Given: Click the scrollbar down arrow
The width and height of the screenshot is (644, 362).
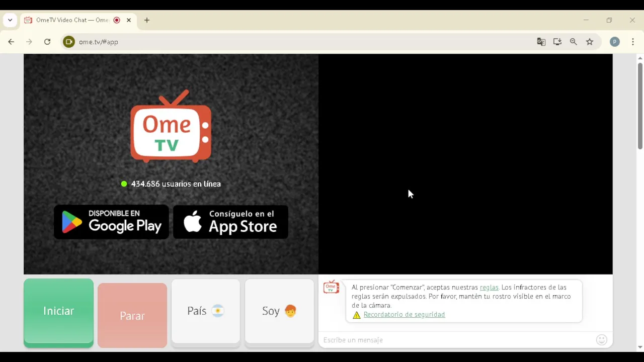Looking at the screenshot, I should 640,347.
